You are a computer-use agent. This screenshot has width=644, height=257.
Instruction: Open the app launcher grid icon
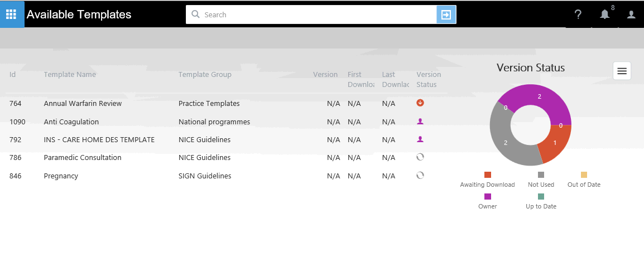[x=12, y=14]
